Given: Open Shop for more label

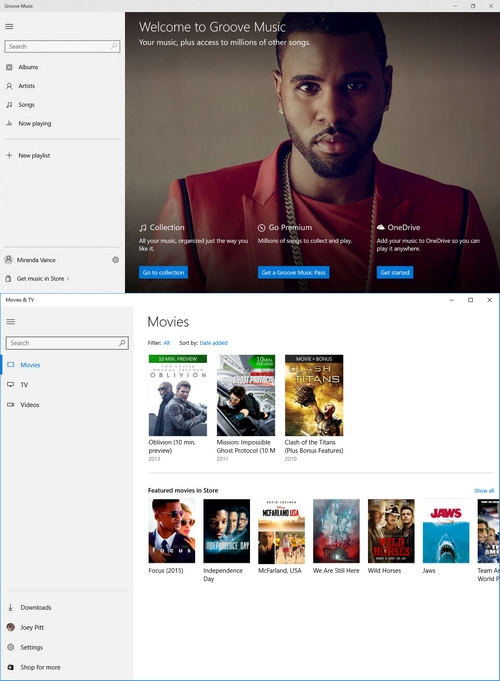Looking at the screenshot, I should pyautogui.click(x=40, y=667).
